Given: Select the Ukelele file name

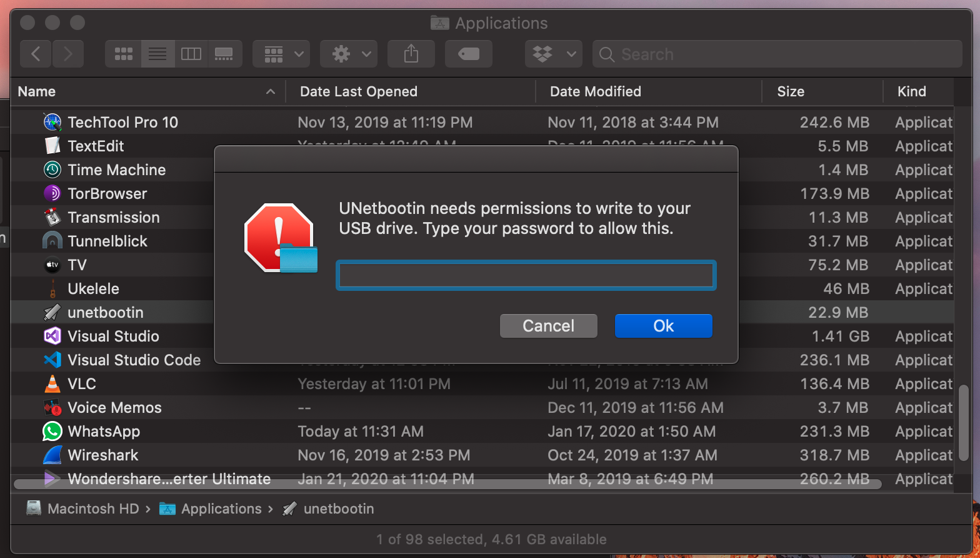Looking at the screenshot, I should (93, 288).
